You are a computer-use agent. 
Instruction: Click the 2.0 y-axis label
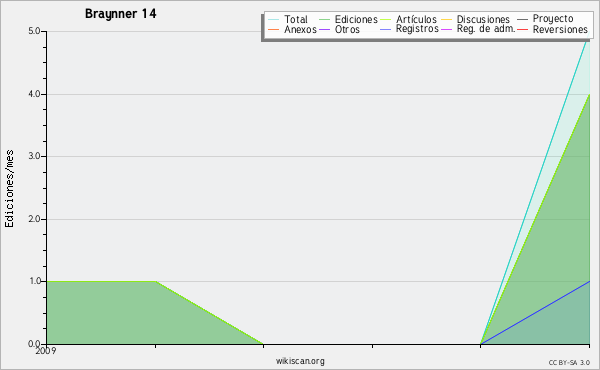point(34,219)
